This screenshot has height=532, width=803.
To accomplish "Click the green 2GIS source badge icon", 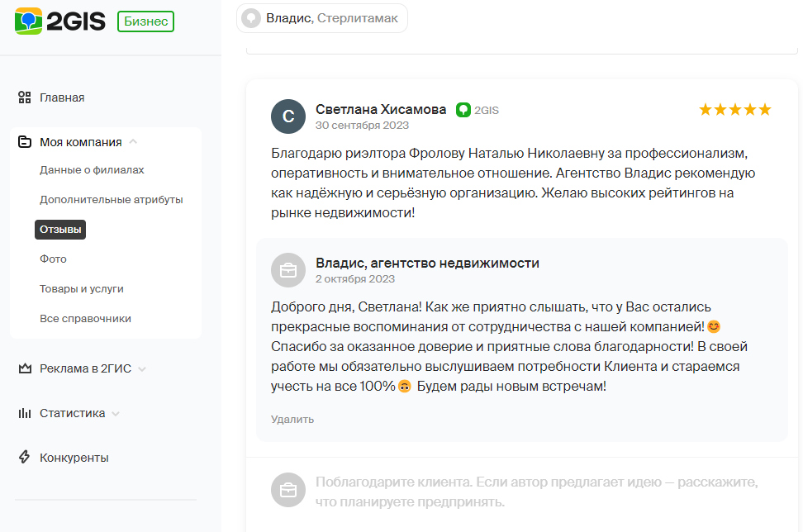I will pos(463,110).
